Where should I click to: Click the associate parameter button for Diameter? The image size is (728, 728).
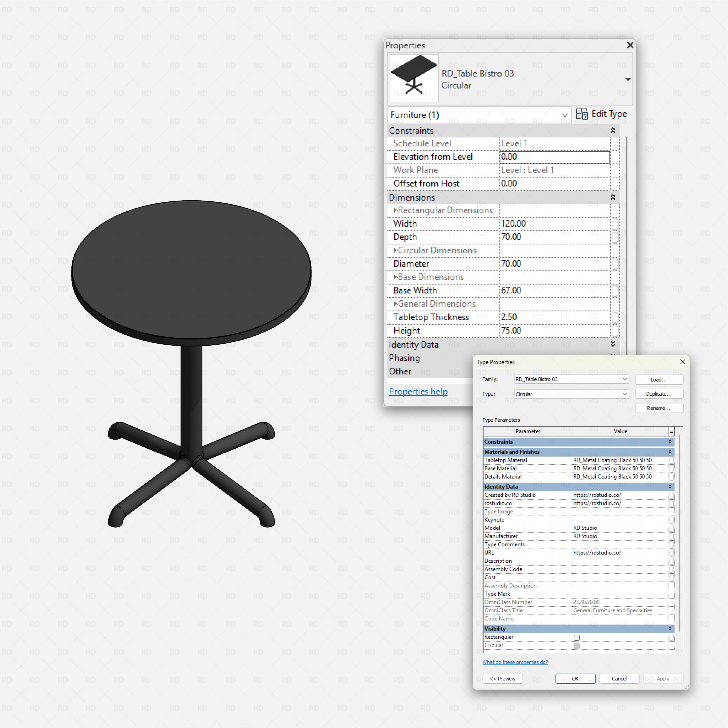(615, 264)
